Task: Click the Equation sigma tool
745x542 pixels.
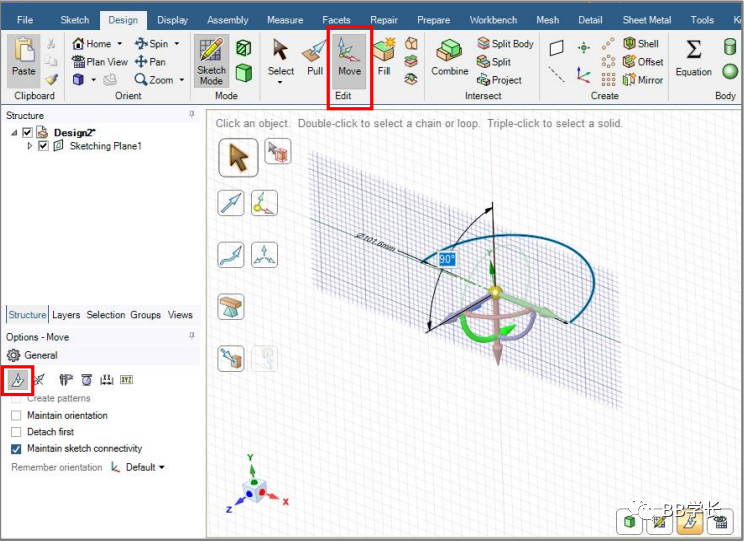Action: (x=694, y=58)
